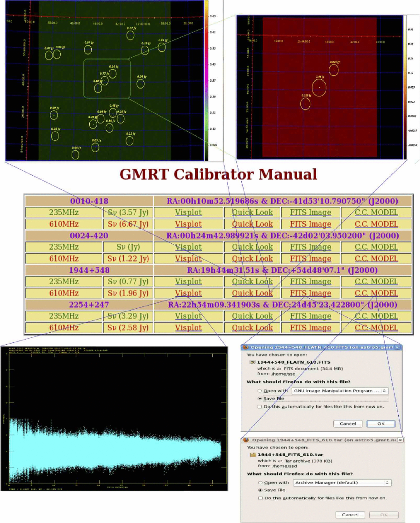The height and width of the screenshot is (523, 420).
Task: Download FITS Image for 1944+548 610MHz
Action: [x=310, y=293]
